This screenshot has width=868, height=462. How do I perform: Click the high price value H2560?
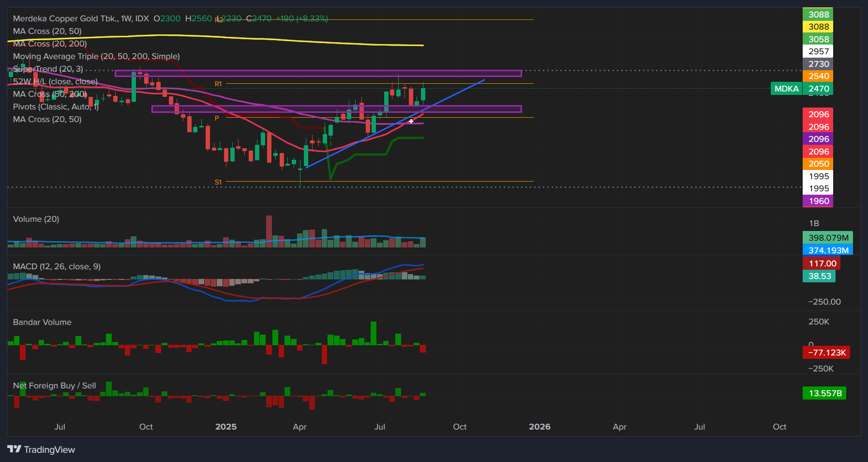point(199,18)
